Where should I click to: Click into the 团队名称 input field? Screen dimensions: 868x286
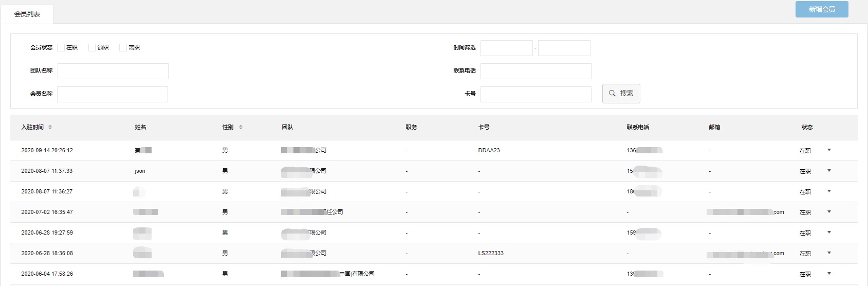click(113, 71)
